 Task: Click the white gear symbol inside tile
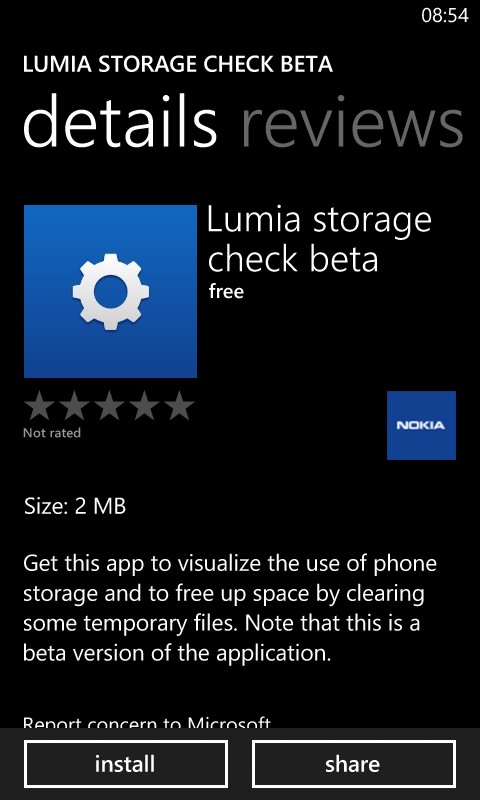111,292
